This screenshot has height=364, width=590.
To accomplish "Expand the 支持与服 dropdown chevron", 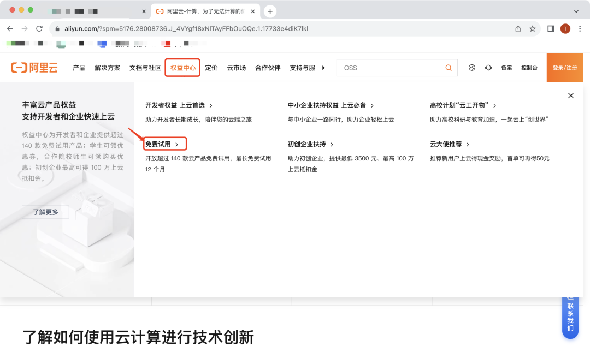I will click(323, 68).
